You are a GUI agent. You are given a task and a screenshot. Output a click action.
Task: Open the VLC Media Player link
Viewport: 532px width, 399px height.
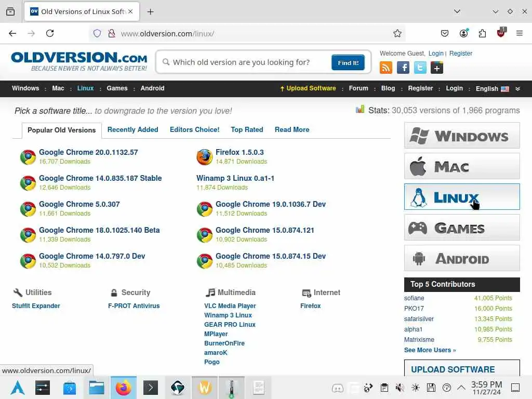[x=230, y=305]
